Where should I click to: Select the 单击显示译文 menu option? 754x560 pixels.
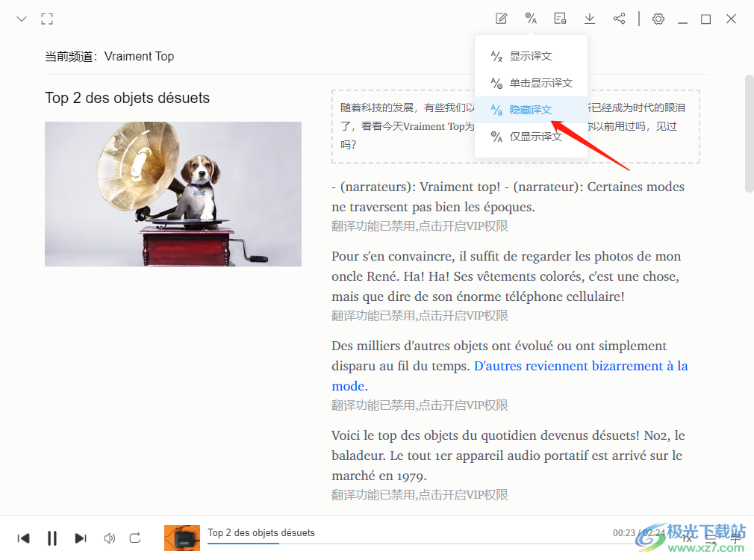coord(531,83)
